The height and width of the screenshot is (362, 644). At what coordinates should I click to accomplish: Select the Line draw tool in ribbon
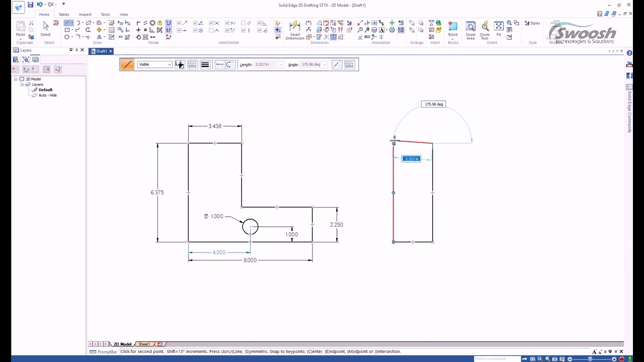[x=67, y=23]
